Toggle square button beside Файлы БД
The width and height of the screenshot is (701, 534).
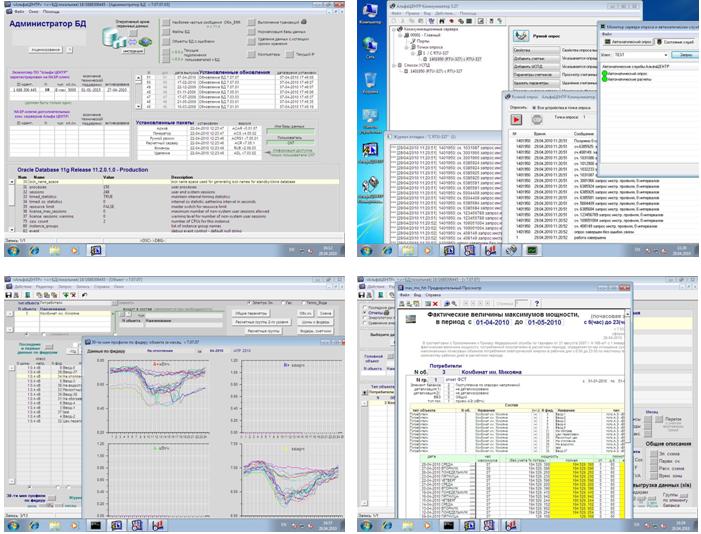(x=166, y=32)
